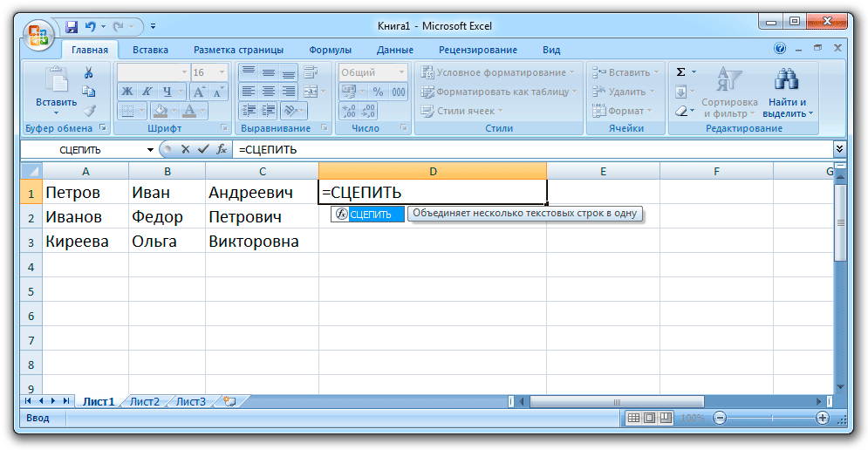The width and height of the screenshot is (868, 450).
Task: Open the font name dropdown
Action: 184,72
